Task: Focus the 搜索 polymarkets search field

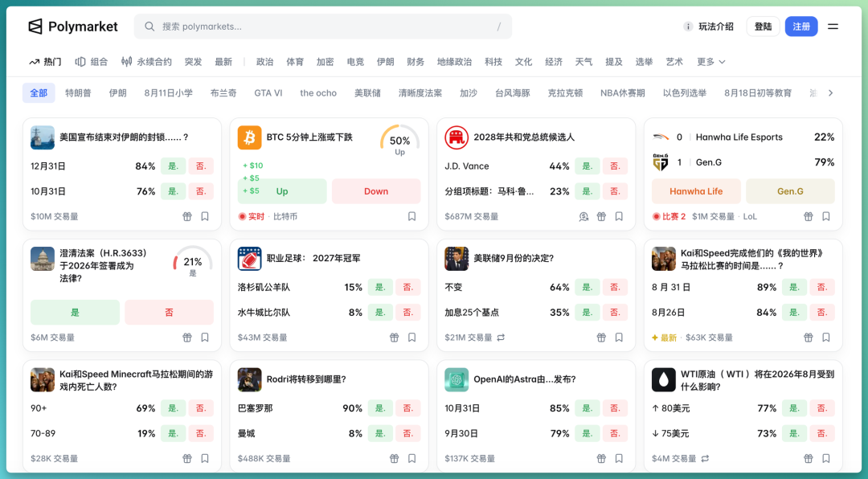Action: coord(323,27)
